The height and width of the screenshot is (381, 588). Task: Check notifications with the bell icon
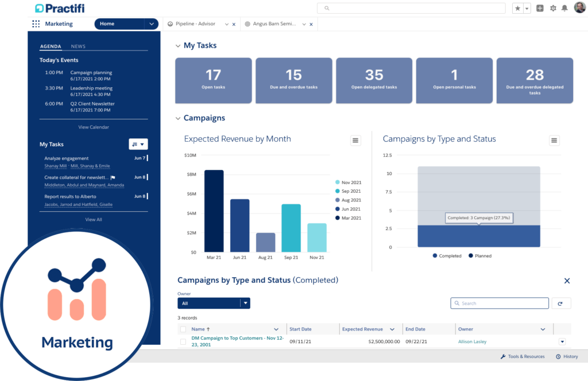click(566, 8)
